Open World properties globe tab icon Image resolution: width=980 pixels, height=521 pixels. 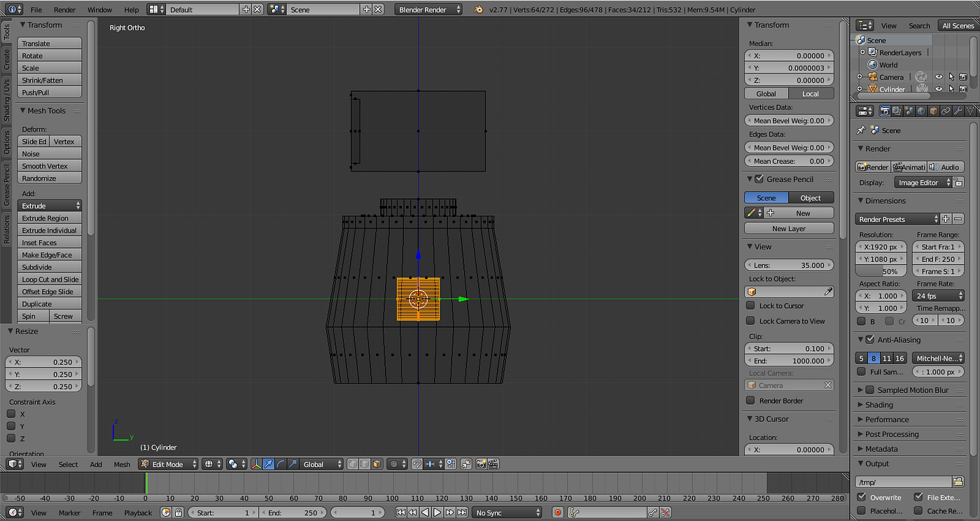pos(921,111)
